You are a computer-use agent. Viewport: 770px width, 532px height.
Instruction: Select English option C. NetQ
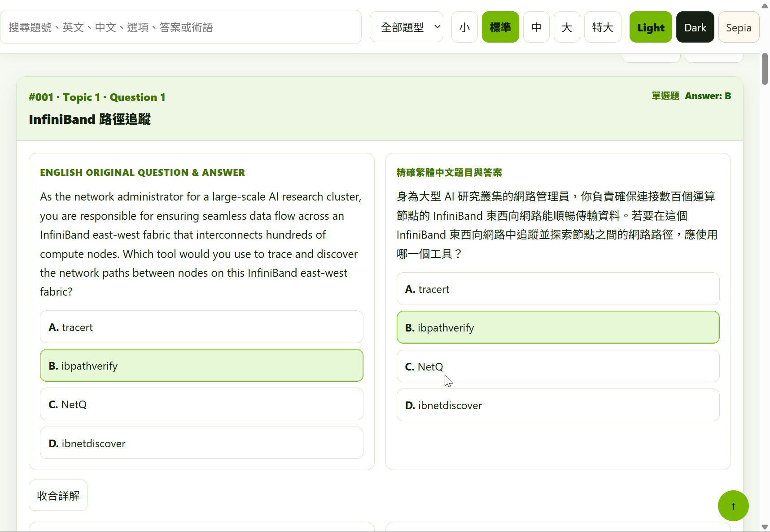point(201,404)
